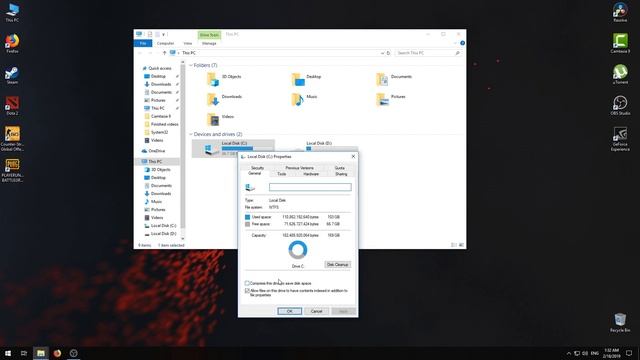Expand the Explorer ribbon chevron
Screen dimensions: 640x360
[455, 43]
